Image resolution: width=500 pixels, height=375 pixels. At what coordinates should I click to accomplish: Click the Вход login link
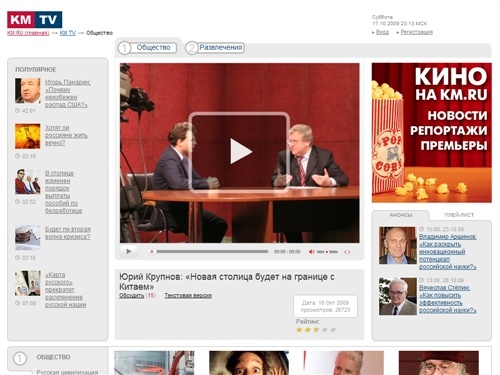click(x=382, y=32)
